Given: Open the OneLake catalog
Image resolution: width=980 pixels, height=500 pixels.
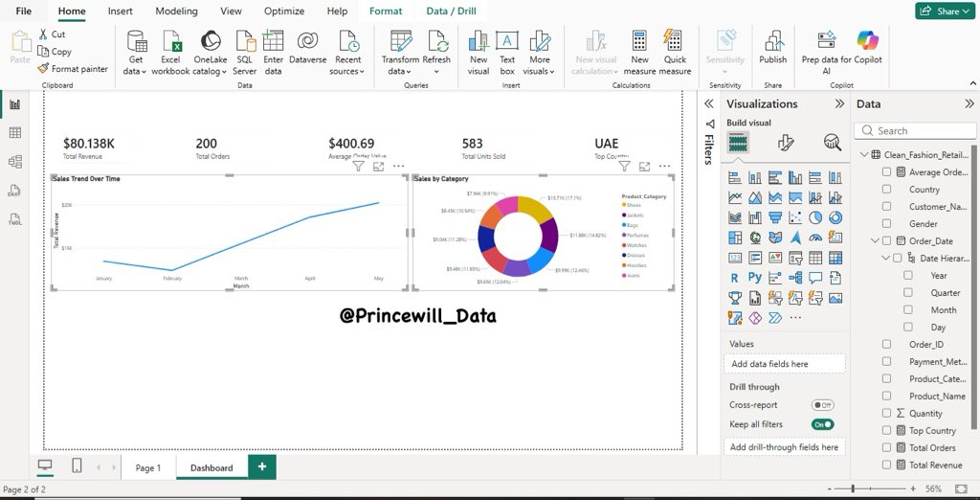Looking at the screenshot, I should [210, 53].
